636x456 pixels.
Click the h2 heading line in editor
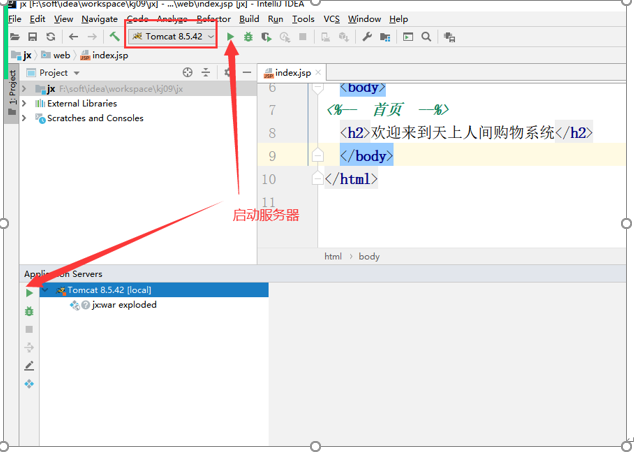[x=466, y=133]
